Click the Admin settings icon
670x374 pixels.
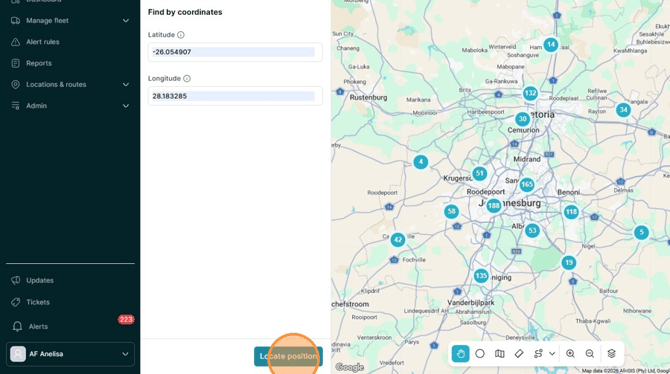coord(15,106)
